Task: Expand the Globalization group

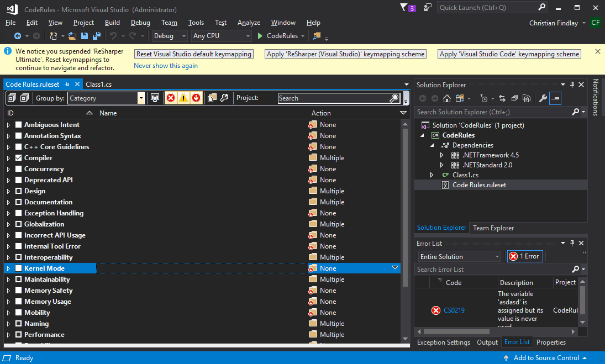Action: pos(8,224)
